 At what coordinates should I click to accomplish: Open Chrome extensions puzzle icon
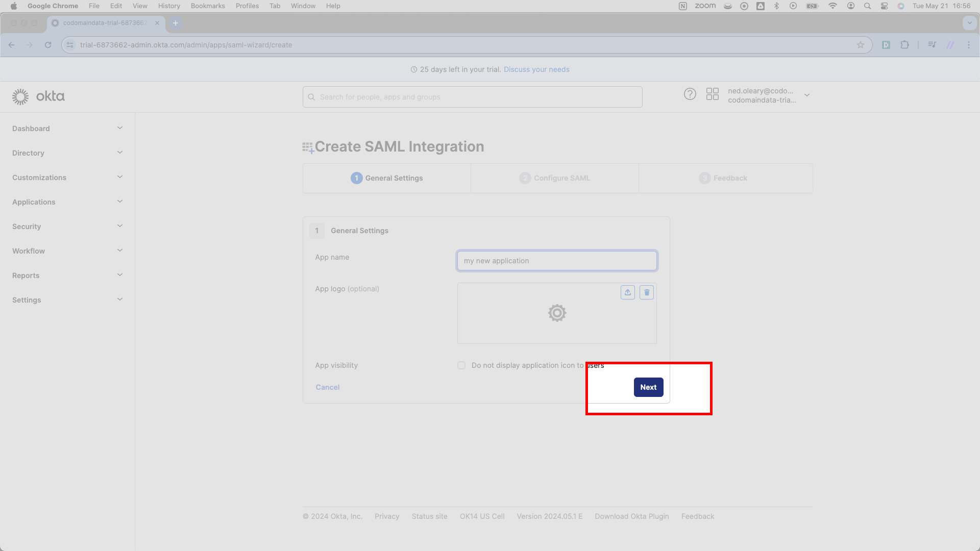905,45
